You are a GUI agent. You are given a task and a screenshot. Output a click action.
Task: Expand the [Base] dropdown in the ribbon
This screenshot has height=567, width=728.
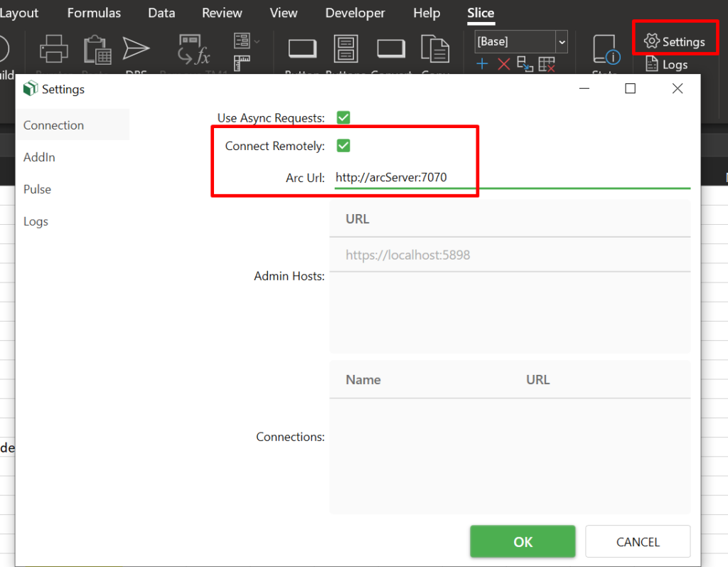pyautogui.click(x=562, y=42)
